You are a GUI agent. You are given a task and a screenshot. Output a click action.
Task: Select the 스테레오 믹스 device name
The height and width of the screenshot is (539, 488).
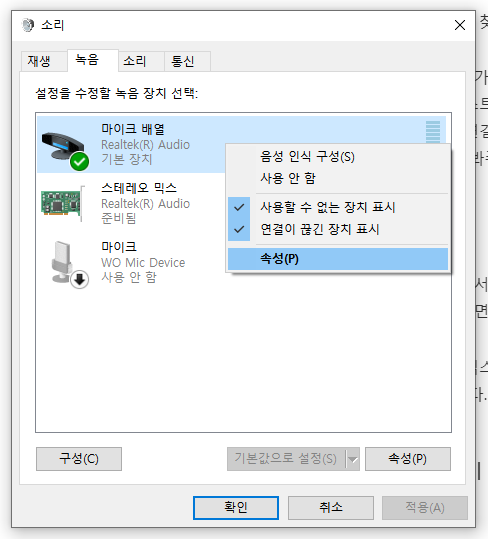click(x=139, y=188)
